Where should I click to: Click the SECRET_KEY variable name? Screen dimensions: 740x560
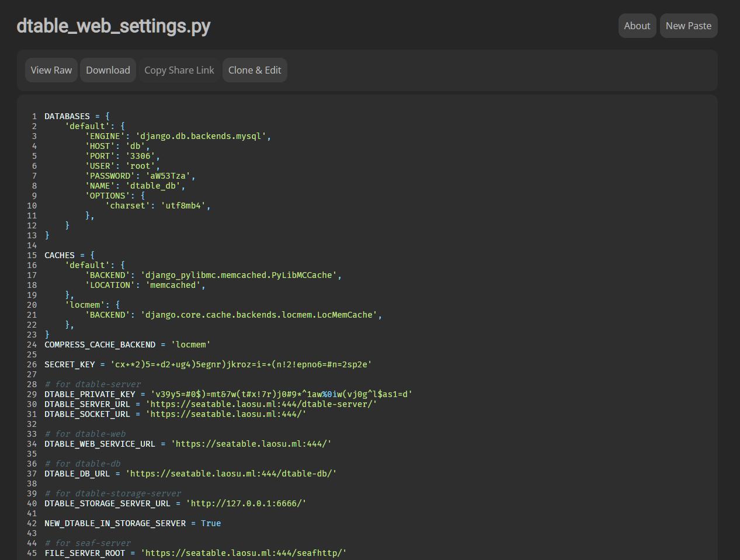pyautogui.click(x=70, y=364)
